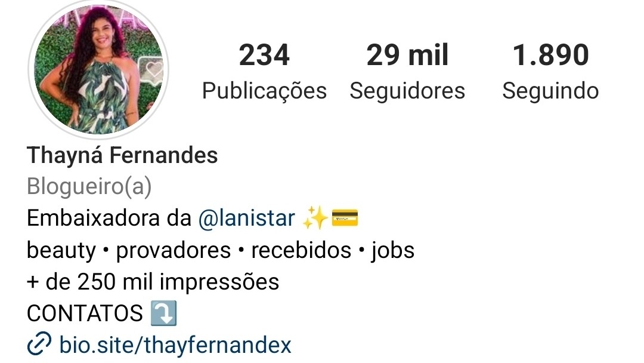
Task: Open the Seguidores list label
Action: (407, 90)
